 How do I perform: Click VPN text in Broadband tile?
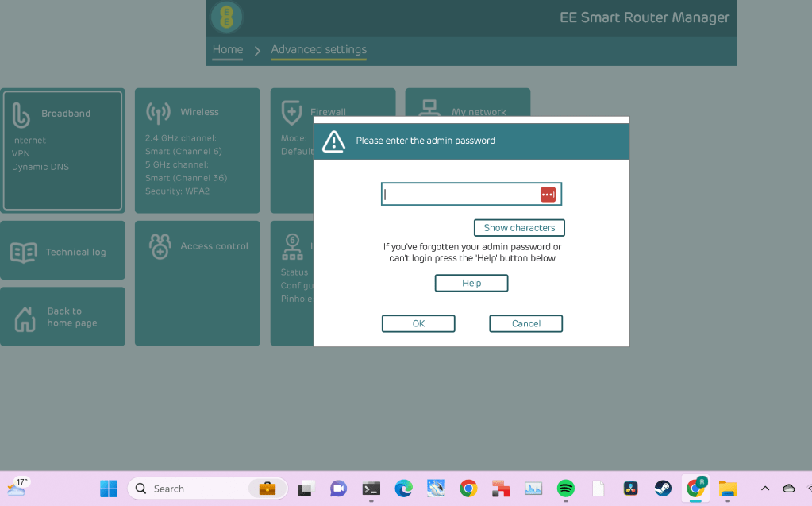(x=21, y=153)
